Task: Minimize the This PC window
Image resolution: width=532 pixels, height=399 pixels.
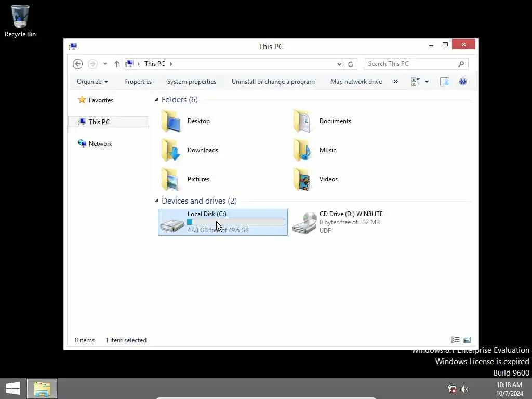Action: 431,45
